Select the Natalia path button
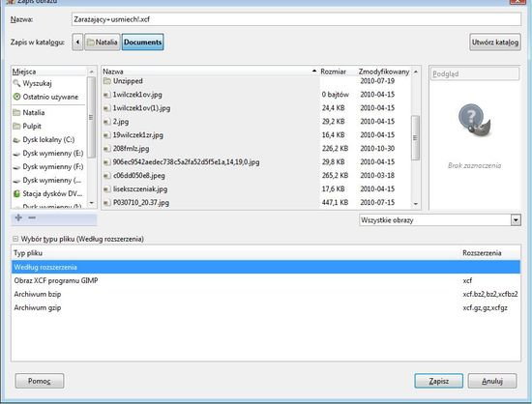 click(103, 42)
